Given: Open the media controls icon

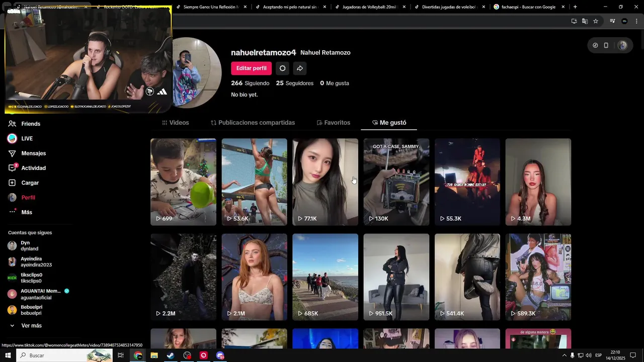Looking at the screenshot, I should (x=612, y=21).
